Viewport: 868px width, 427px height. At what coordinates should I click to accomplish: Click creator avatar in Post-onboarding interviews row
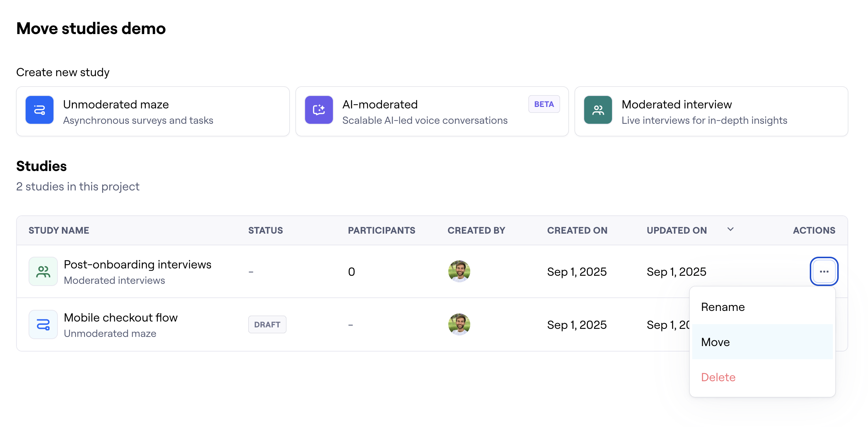[459, 271]
